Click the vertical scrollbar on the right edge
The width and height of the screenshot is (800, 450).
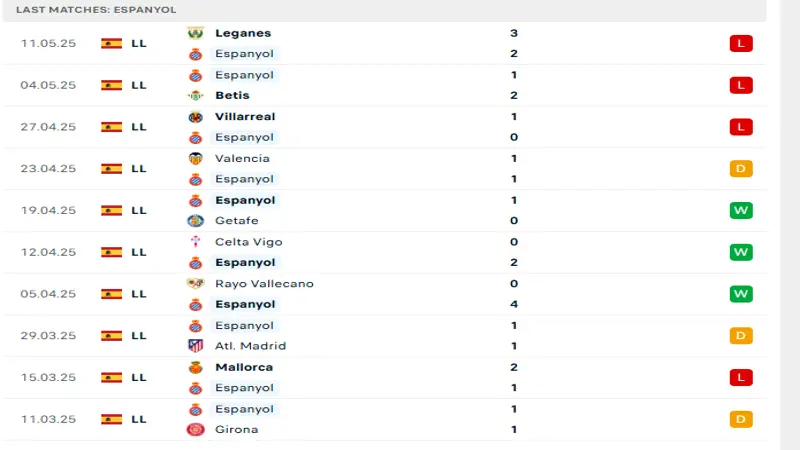790,225
